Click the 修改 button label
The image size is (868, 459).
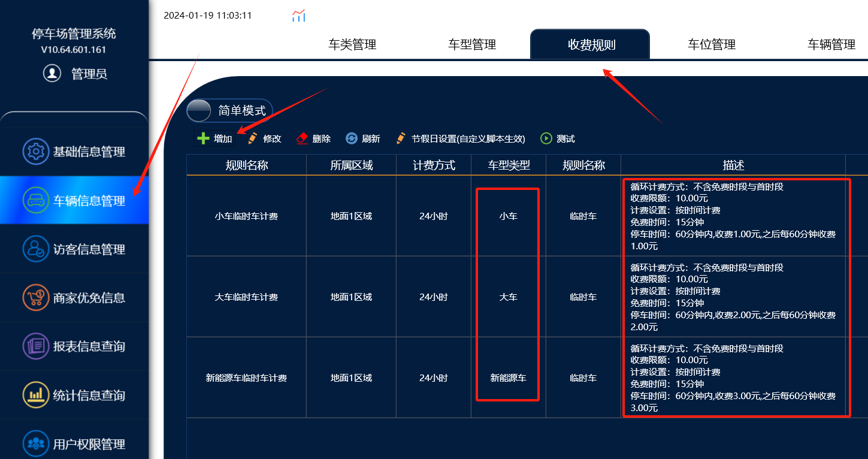coord(272,139)
